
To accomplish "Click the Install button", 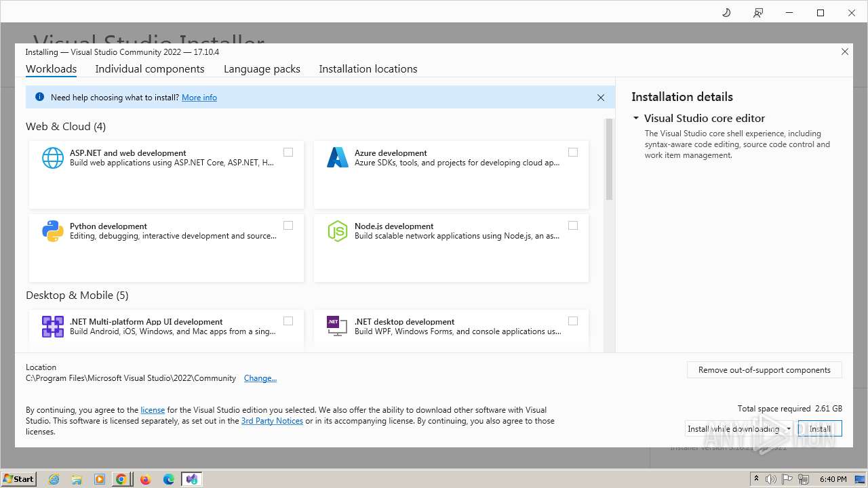I will (x=820, y=429).
